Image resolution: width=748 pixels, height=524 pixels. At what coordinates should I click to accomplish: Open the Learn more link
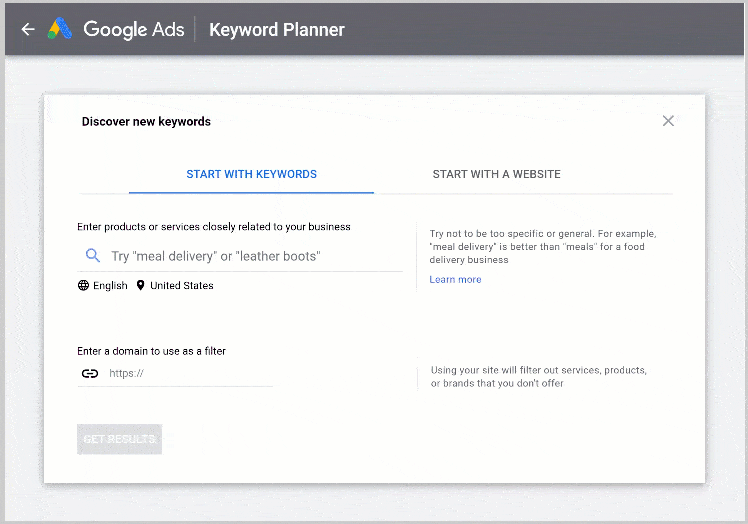pyautogui.click(x=455, y=280)
